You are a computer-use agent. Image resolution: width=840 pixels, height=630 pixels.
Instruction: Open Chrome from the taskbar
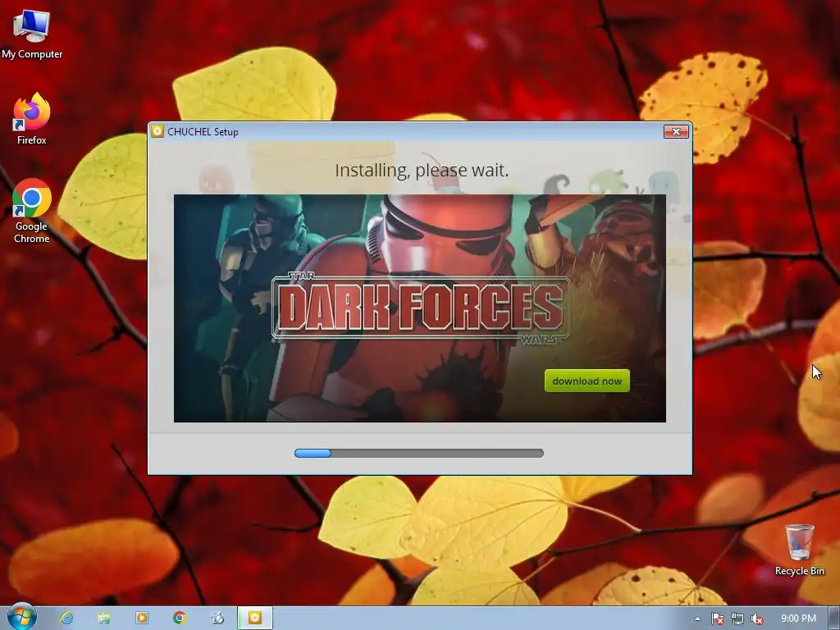(x=180, y=619)
